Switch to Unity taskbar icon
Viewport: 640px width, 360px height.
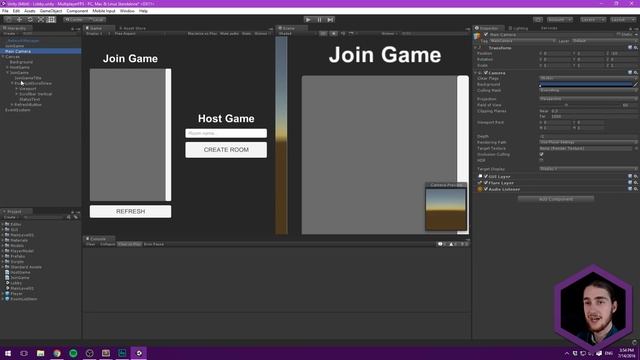click(139, 353)
